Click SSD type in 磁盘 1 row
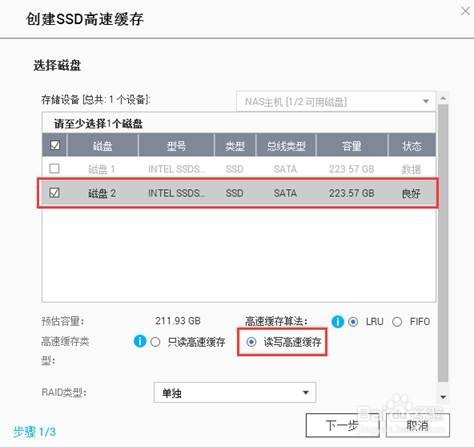The image size is (474, 447). [234, 169]
